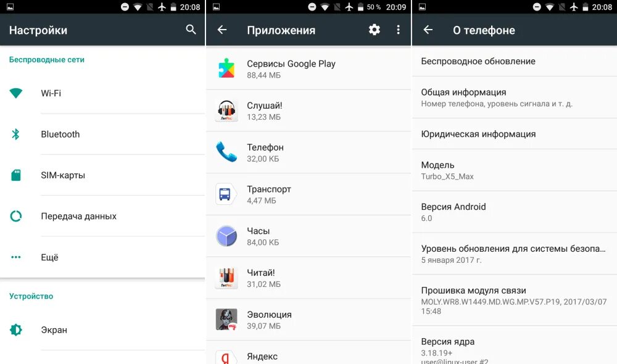The image size is (617, 364).
Task: Tap the Часы clock app icon
Action: click(226, 236)
